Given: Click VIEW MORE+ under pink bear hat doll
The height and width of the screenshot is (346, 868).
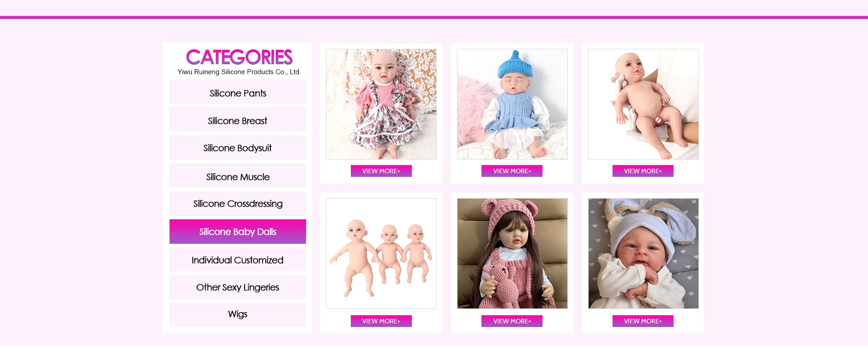Looking at the screenshot, I should pos(512,321).
